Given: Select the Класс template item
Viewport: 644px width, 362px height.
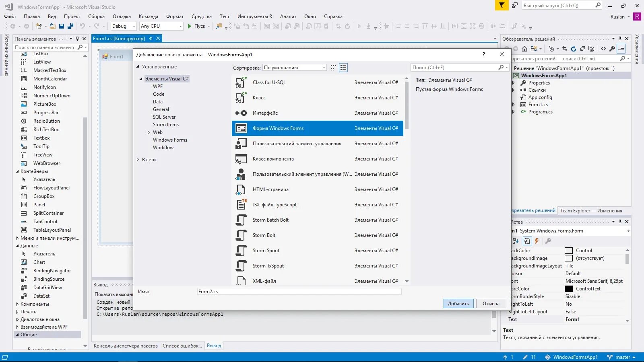Looking at the screenshot, I should coord(318,98).
